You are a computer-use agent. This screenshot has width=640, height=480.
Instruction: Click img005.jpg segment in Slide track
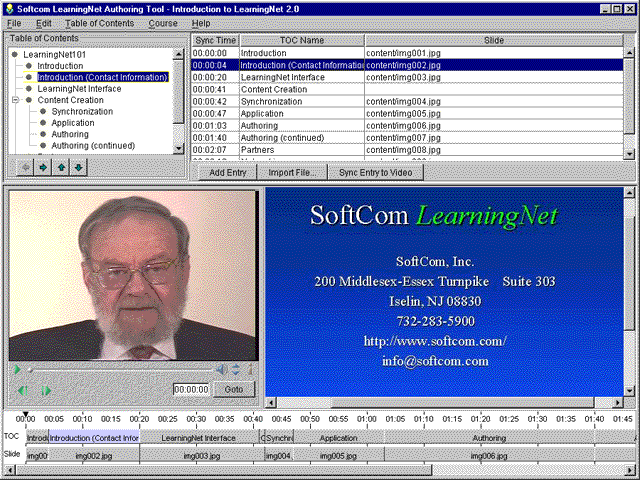[339, 456]
